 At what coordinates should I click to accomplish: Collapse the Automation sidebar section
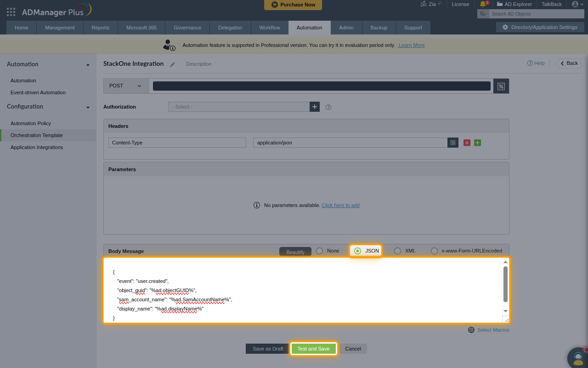88,65
